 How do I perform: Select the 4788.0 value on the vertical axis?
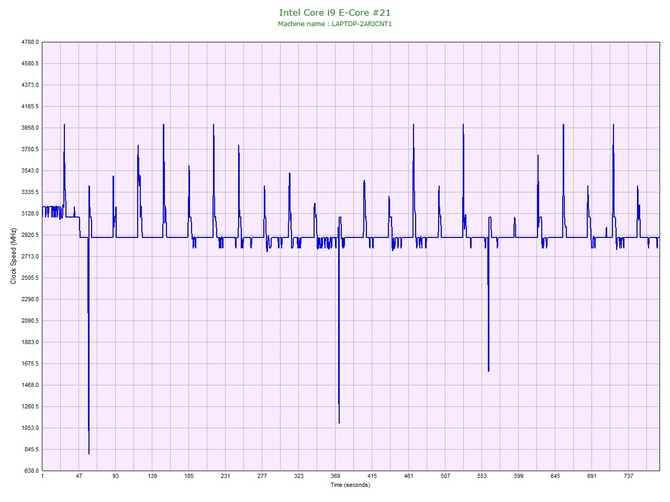30,42
